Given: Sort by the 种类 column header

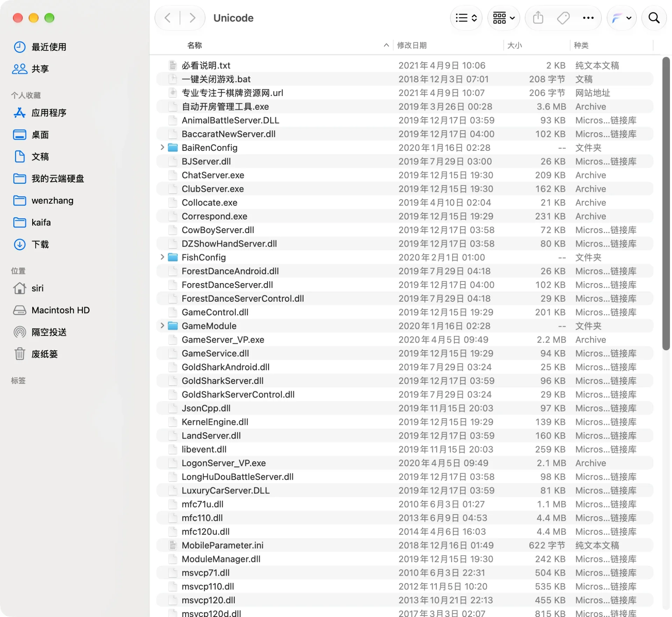Looking at the screenshot, I should click(x=581, y=45).
